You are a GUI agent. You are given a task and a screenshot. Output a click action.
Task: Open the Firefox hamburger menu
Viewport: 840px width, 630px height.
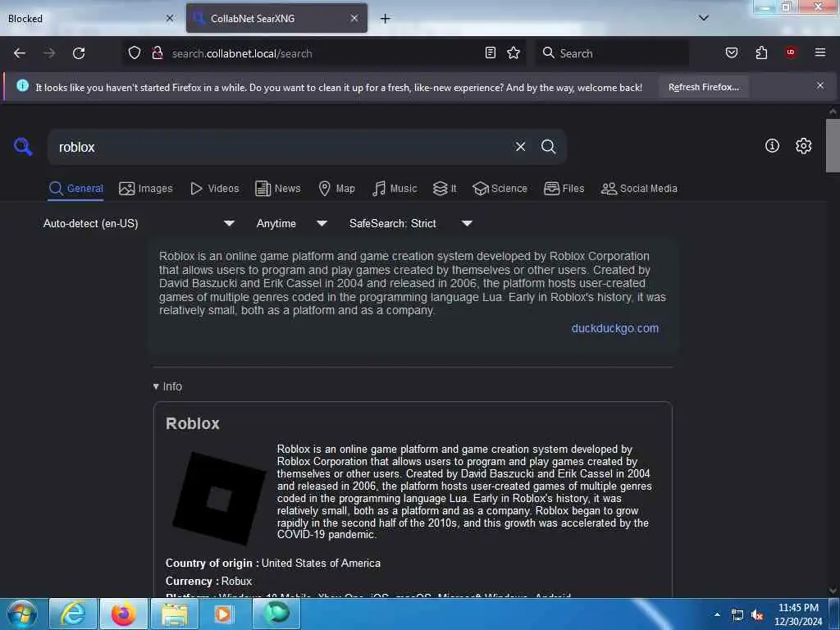819,52
